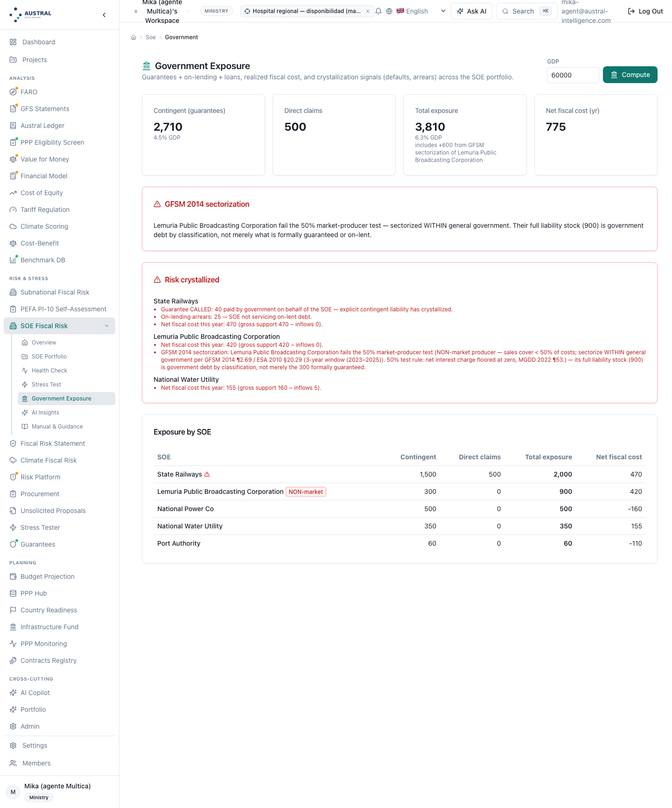Open PEFA PI-10 Self-Assessment
This screenshot has height=808, width=672.
[x=59, y=309]
